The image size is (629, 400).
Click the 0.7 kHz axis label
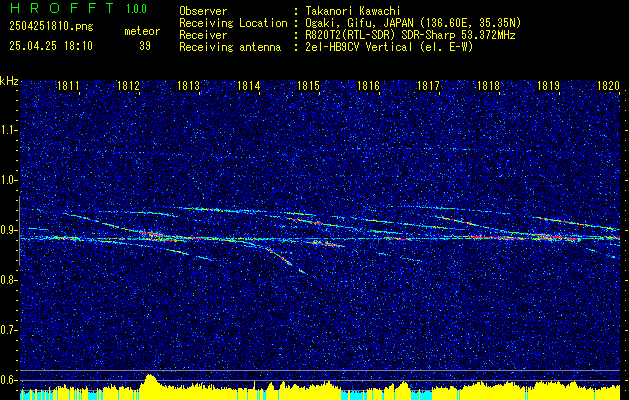8,330
